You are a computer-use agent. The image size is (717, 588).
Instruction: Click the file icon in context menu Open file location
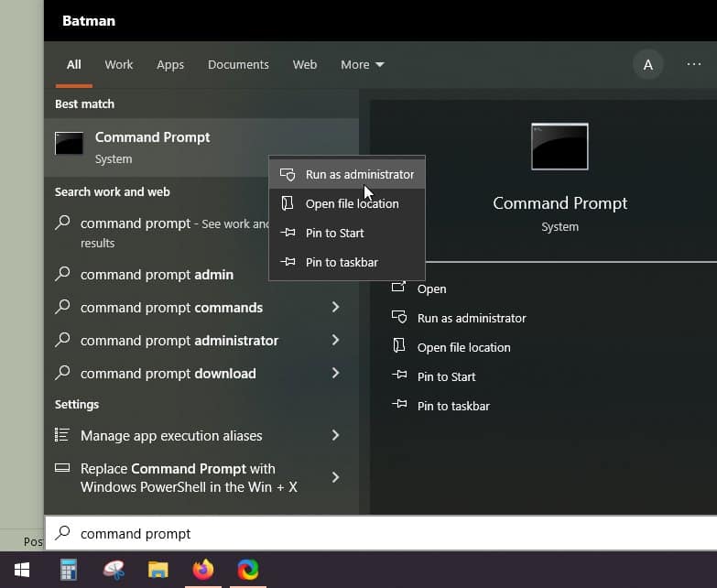[x=288, y=203]
